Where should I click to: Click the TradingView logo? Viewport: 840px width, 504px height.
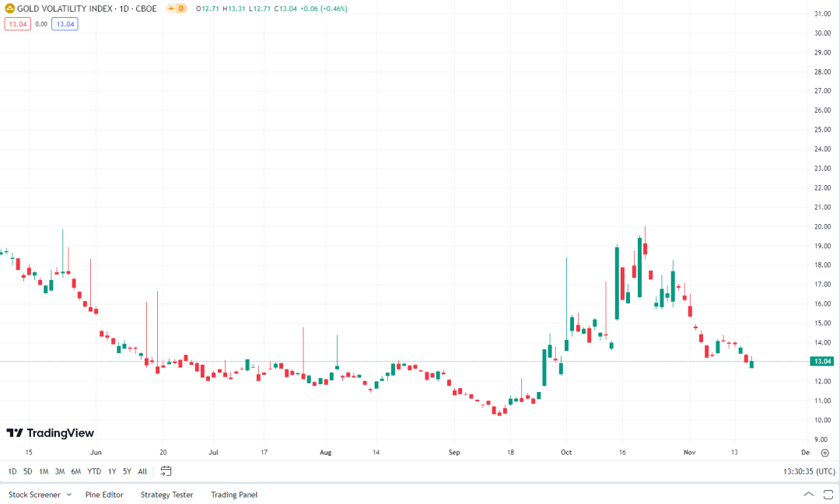click(51, 432)
